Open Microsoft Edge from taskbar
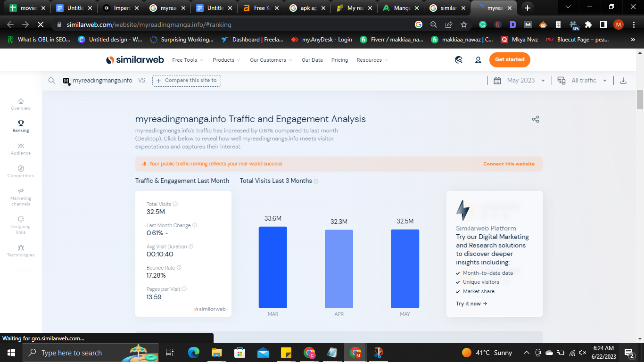 pos(194,353)
